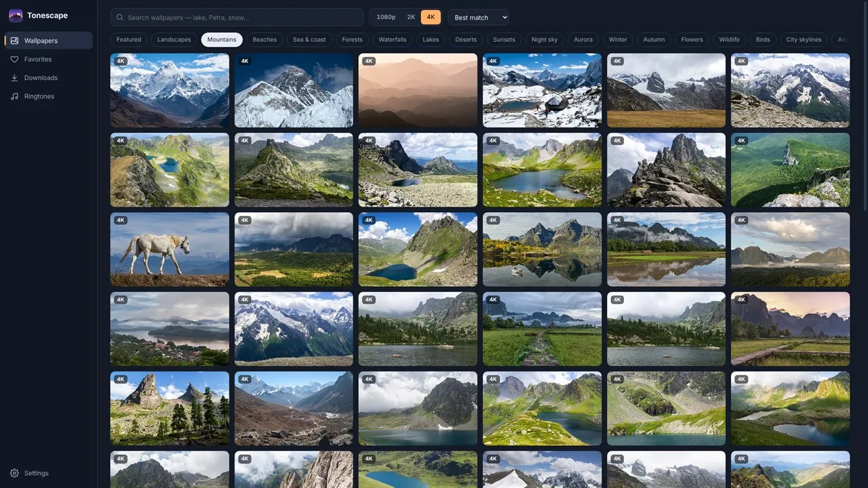This screenshot has height=488, width=868.
Task: Open the Winter category
Action: (618, 39)
